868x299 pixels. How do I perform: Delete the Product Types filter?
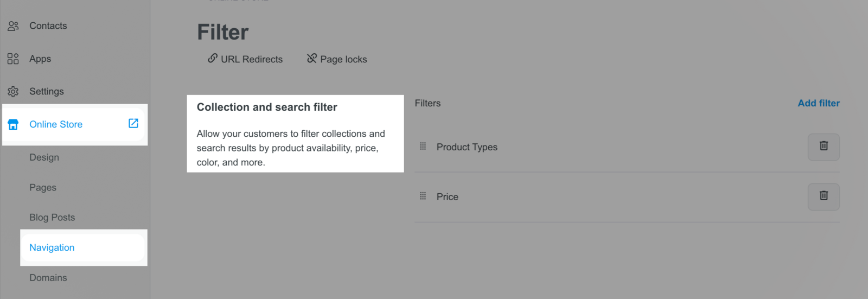824,147
